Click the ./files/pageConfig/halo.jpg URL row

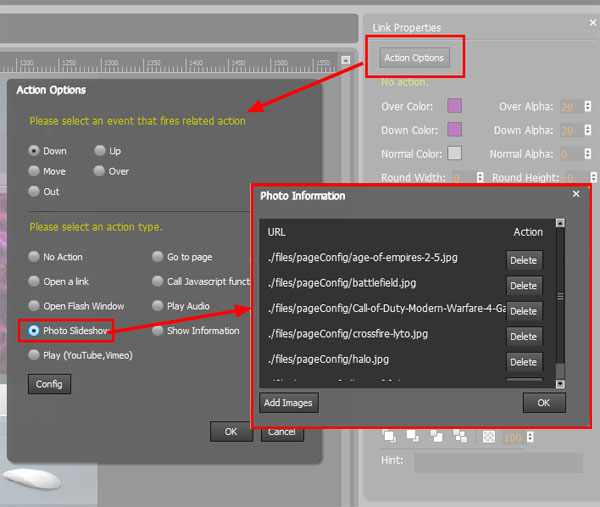pos(328,359)
